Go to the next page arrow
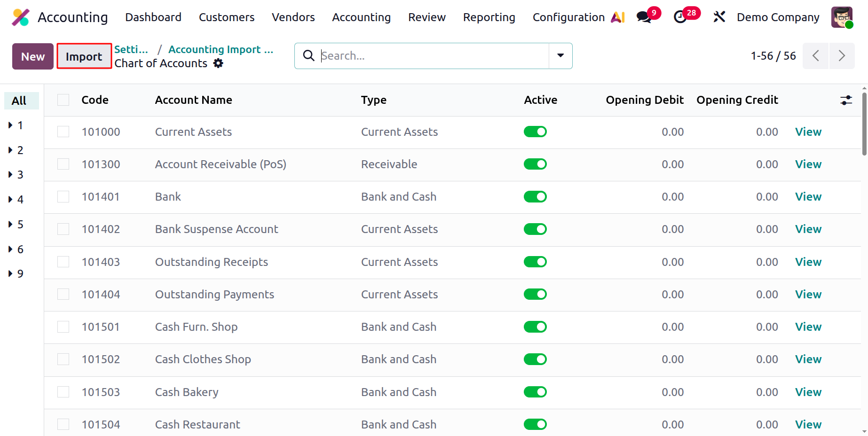This screenshot has height=436, width=868. pos(842,56)
